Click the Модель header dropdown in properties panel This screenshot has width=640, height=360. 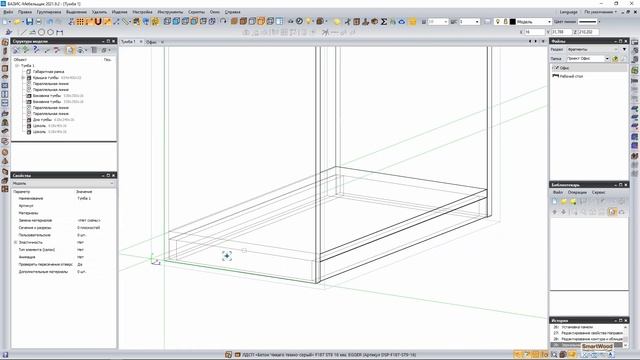[63, 183]
